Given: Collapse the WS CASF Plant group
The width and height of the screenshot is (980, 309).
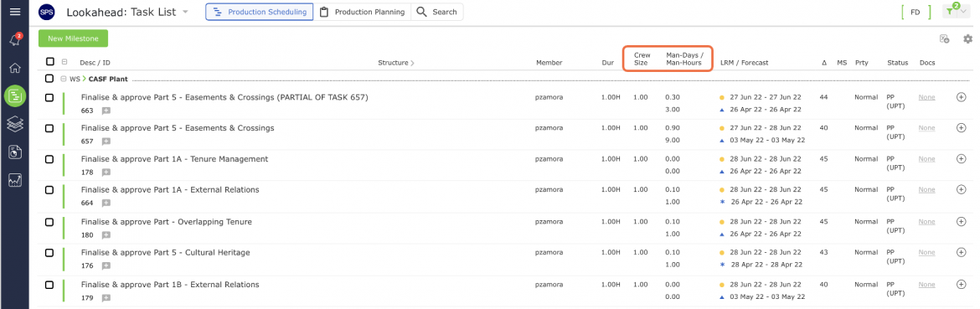Looking at the screenshot, I should coord(63,80).
